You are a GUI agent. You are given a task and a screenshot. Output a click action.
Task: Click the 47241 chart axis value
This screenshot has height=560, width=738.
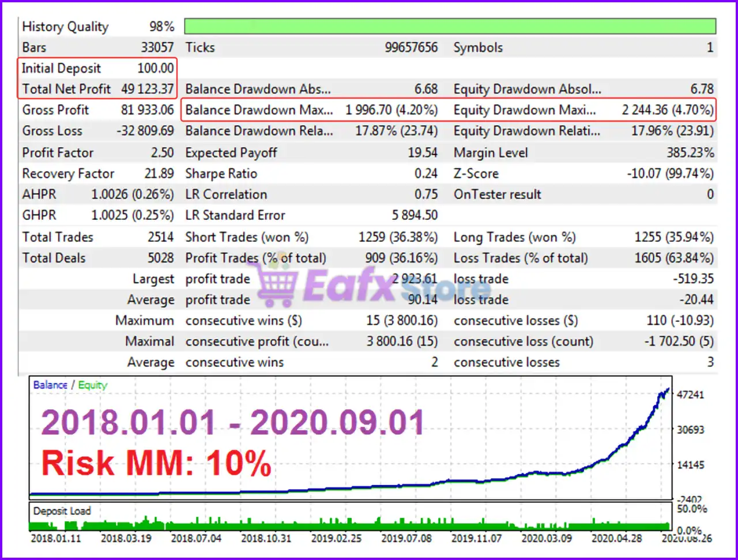coord(691,394)
